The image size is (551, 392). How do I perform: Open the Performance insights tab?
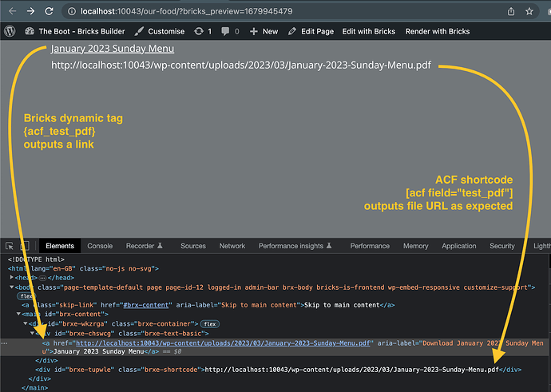click(295, 246)
